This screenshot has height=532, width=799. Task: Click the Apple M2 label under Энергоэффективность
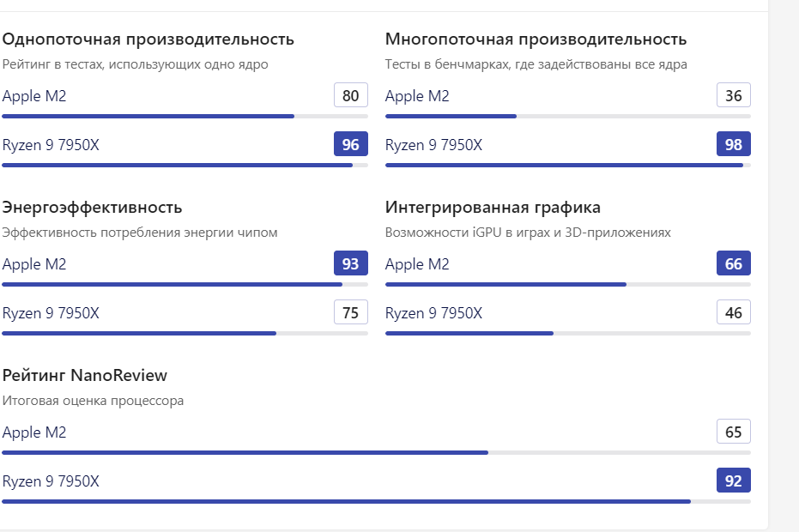34,264
